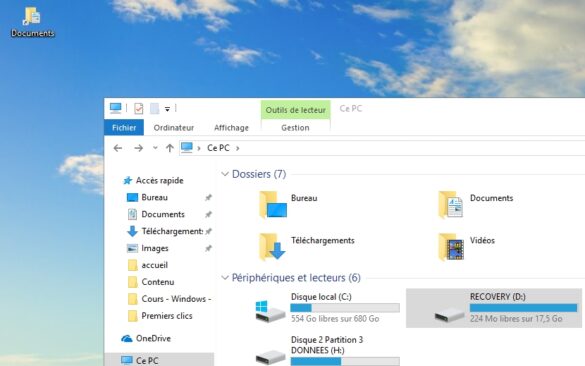
Task: Click the OneDrive cloud icon
Action: click(127, 338)
